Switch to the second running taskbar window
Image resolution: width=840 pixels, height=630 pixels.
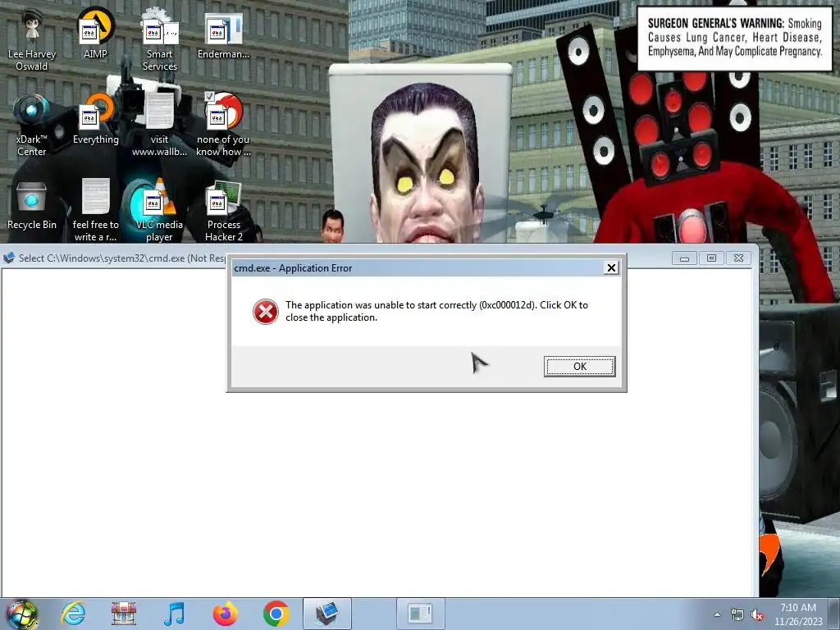point(421,614)
